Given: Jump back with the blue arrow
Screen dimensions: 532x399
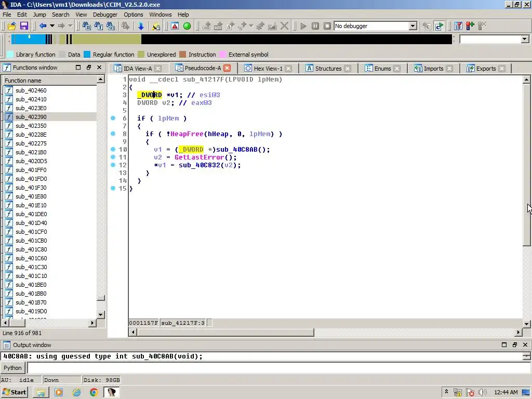Looking at the screenshot, I should [x=43, y=26].
